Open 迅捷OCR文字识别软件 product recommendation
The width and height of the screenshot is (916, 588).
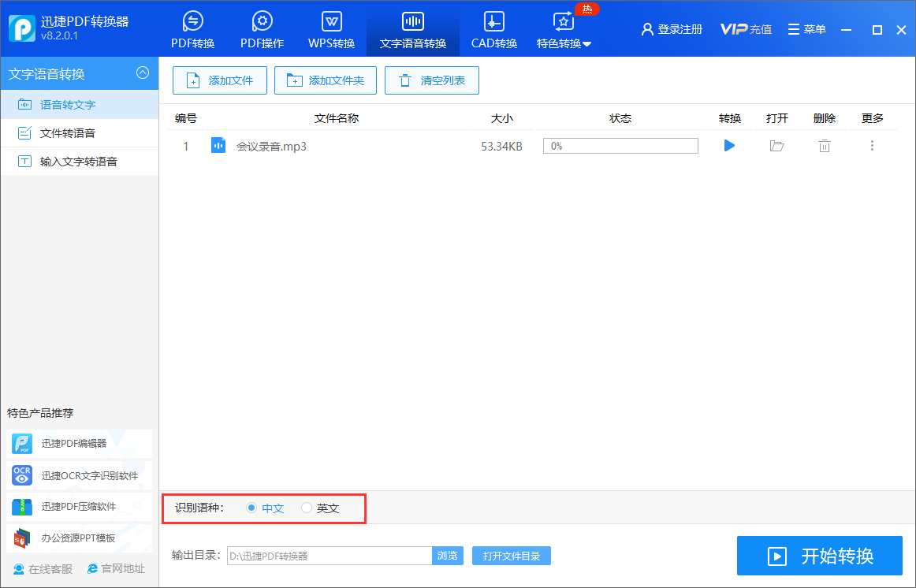pyautogui.click(x=79, y=475)
